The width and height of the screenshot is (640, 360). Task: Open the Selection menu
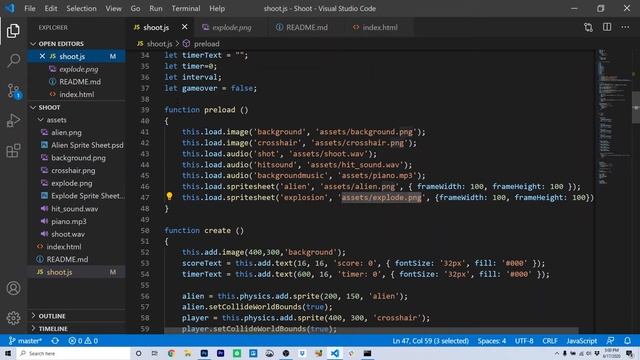click(x=81, y=8)
